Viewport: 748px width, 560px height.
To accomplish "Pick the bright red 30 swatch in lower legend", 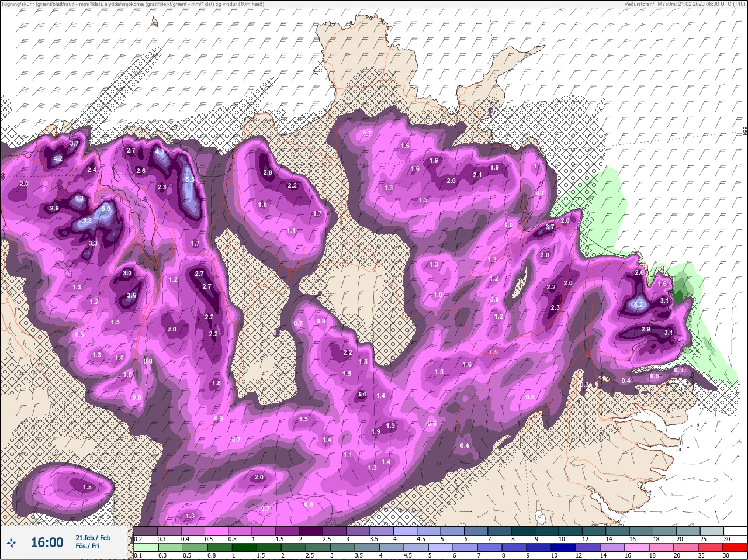I will 735,548.
